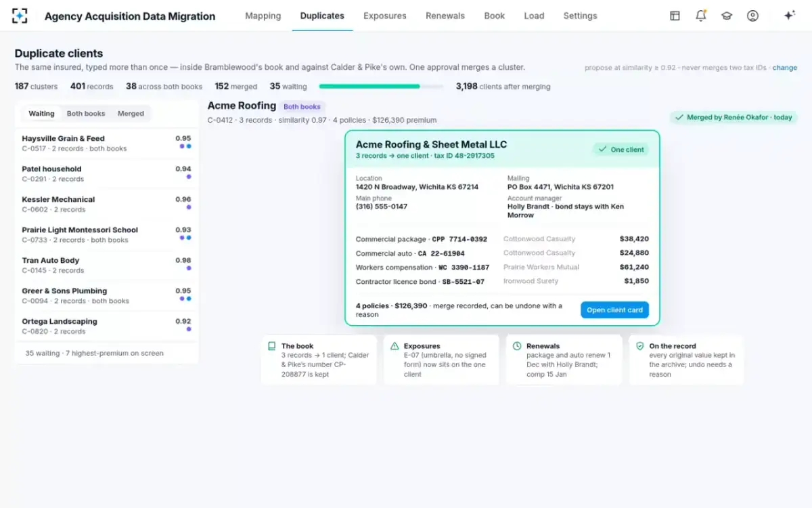The height and width of the screenshot is (508, 812).
Task: Click the Both books badge beside Acme Roofing
Action: click(302, 106)
